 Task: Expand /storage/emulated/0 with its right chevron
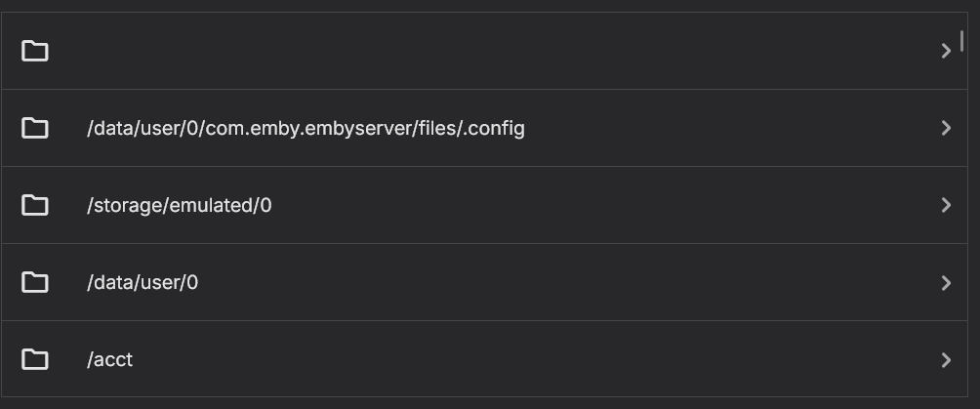945,205
